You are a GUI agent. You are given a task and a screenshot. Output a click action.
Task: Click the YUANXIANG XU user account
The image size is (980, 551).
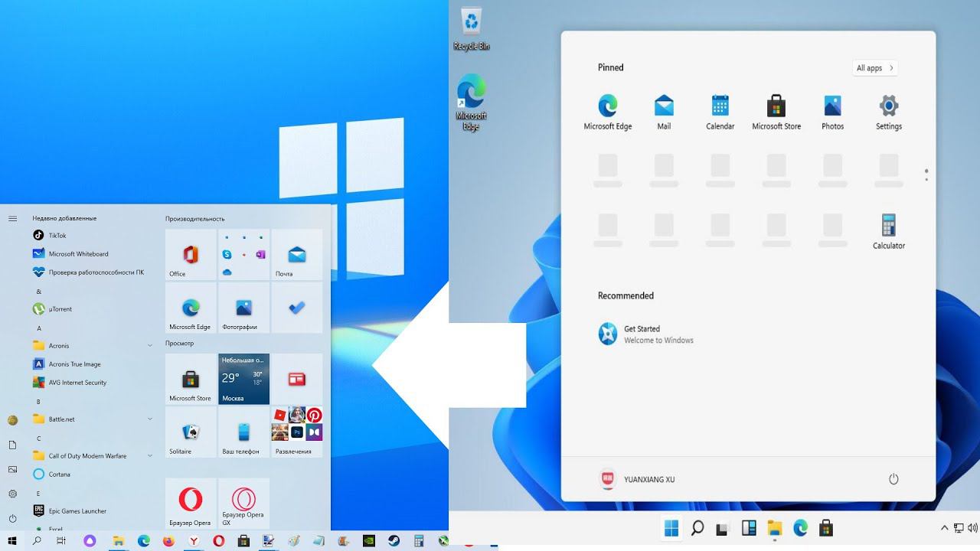[637, 479]
